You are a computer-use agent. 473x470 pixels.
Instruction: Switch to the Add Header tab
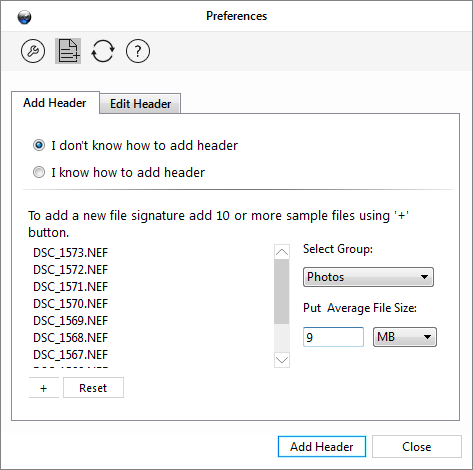pos(55,103)
